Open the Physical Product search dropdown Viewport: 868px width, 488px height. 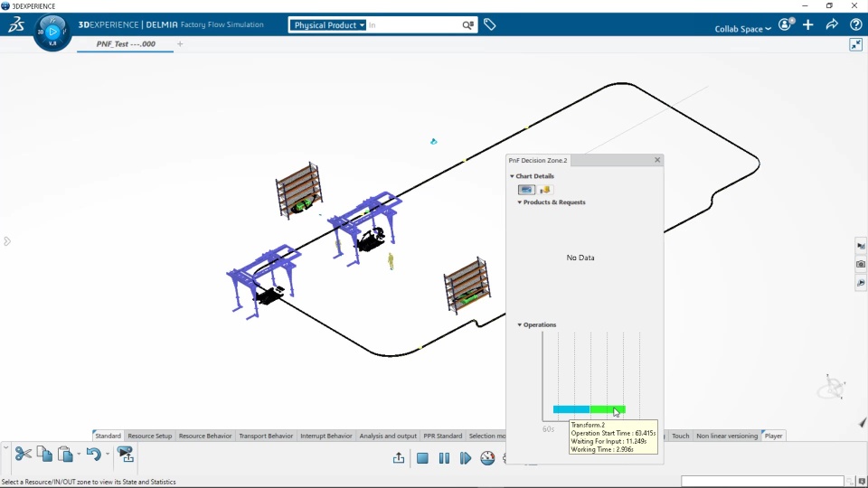click(328, 25)
